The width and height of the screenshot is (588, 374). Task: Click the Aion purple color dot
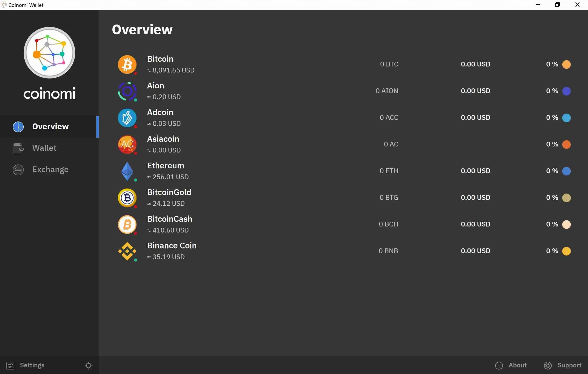[566, 91]
